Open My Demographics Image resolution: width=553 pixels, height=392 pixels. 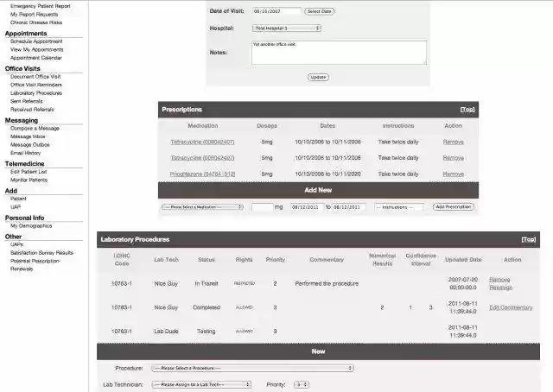coord(31,226)
